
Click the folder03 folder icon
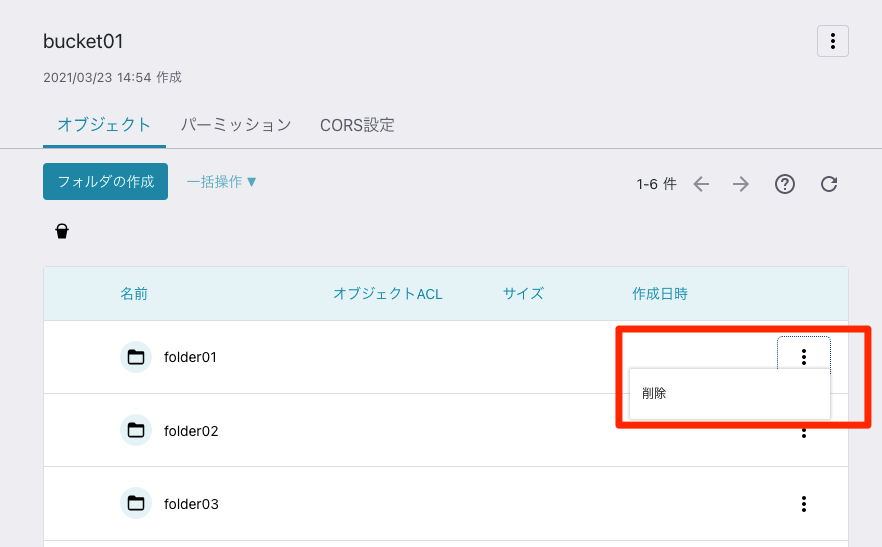click(136, 503)
